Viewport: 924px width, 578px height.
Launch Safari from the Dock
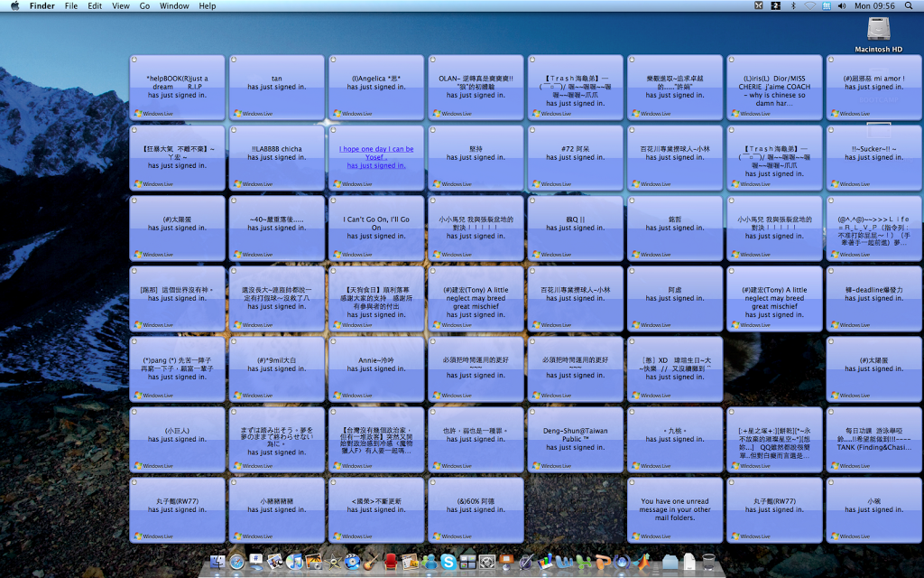236,563
